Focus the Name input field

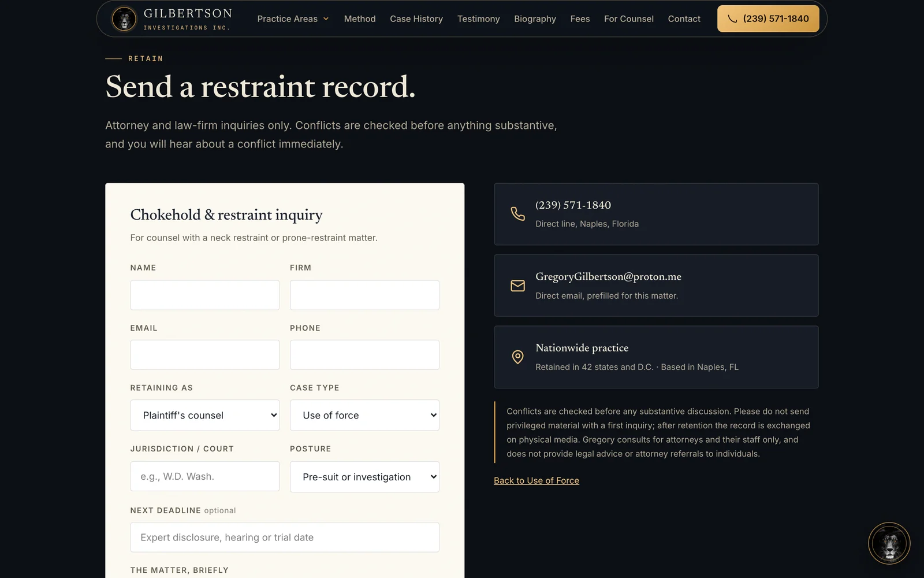tap(205, 295)
